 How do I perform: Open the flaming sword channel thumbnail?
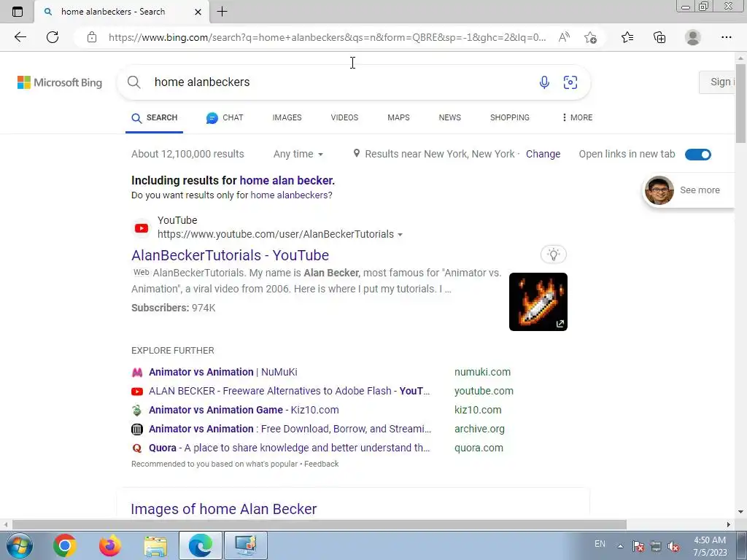pos(538,302)
